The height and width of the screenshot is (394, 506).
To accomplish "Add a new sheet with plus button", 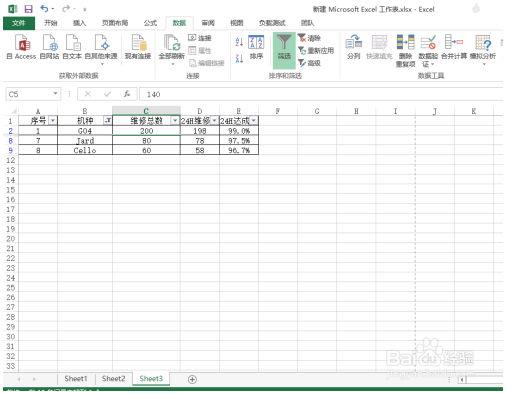I will click(192, 379).
